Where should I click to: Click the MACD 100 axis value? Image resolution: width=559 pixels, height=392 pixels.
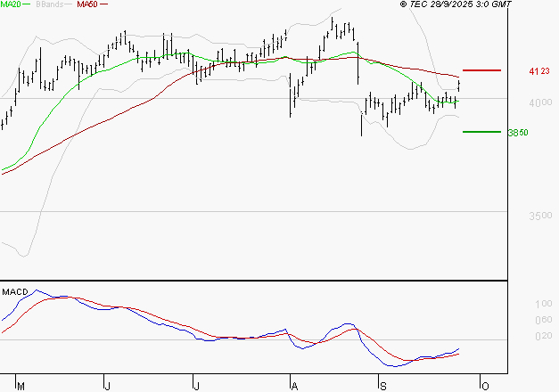543,304
